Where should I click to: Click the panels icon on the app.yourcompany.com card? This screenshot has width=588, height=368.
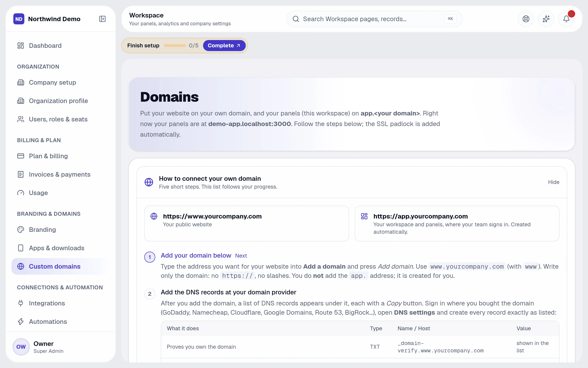[x=364, y=216]
